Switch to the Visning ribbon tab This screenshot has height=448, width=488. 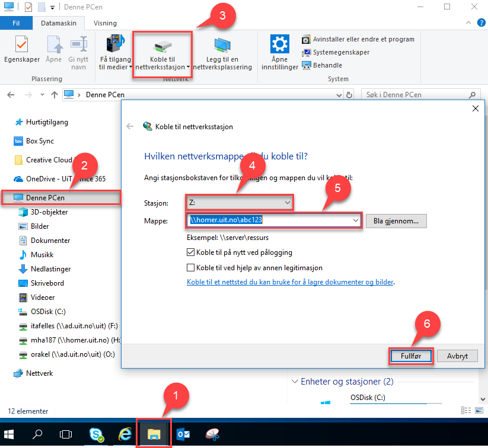pyautogui.click(x=105, y=23)
